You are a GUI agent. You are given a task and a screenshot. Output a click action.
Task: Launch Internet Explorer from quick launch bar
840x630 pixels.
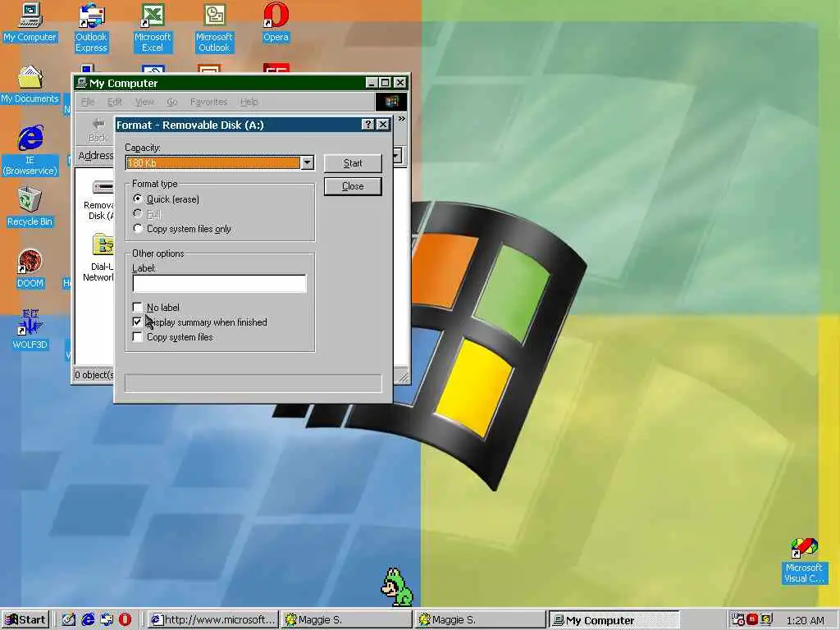click(x=88, y=620)
